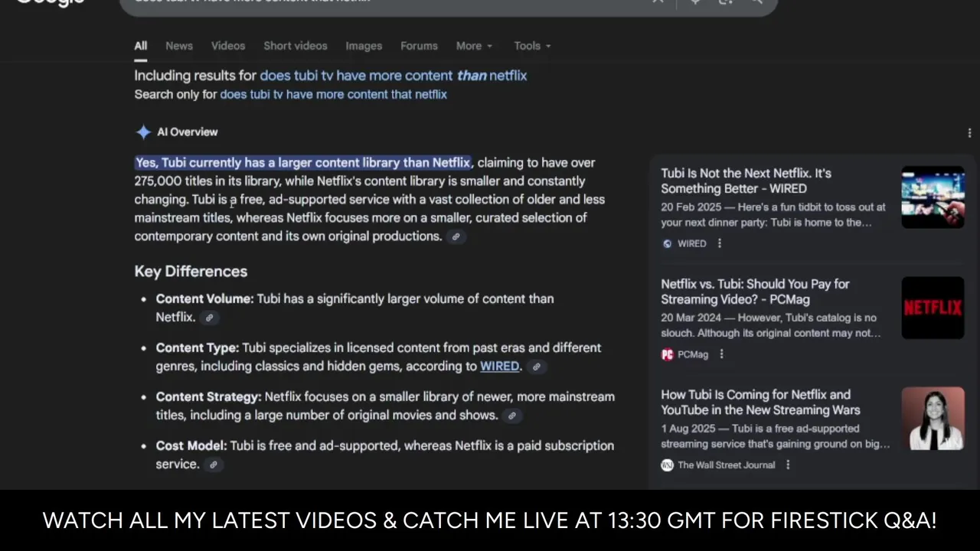Click source link icon after Cost Model
Screen dimensions: 980x551
(213, 465)
